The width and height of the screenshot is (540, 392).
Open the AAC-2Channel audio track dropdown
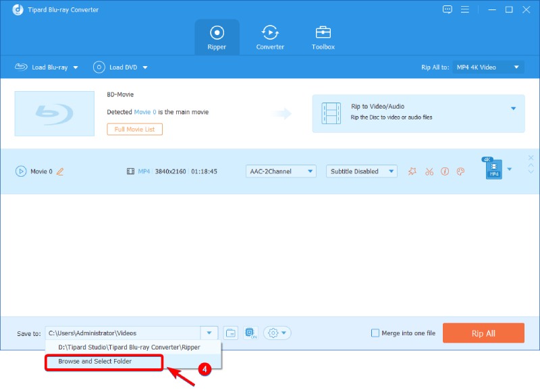[x=281, y=171]
